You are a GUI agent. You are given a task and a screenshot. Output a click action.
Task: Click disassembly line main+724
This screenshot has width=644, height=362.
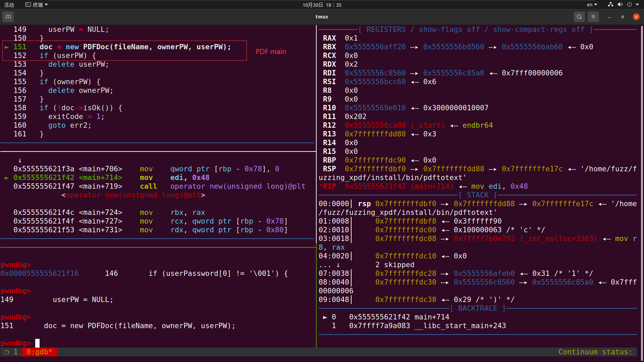click(x=109, y=213)
